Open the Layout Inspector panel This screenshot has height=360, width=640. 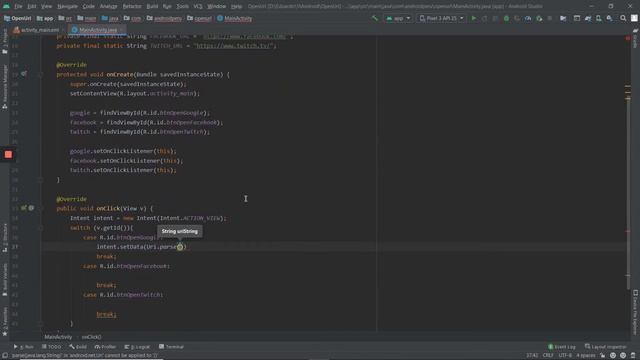[605, 347]
